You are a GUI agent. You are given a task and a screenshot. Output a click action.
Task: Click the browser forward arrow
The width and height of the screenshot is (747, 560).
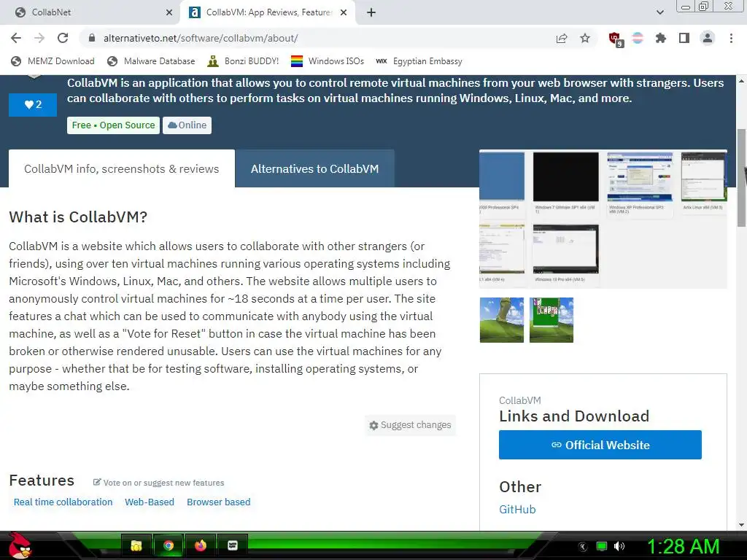point(39,38)
